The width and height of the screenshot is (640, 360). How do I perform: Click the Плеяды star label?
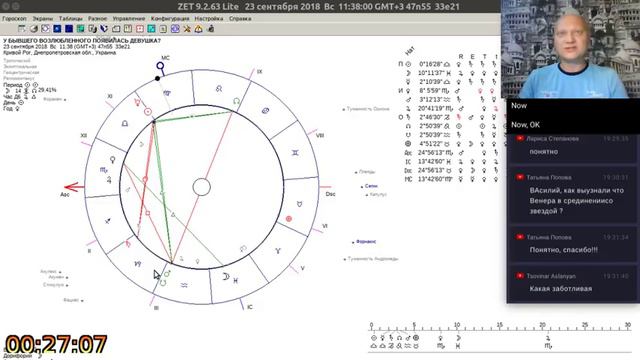click(x=367, y=172)
